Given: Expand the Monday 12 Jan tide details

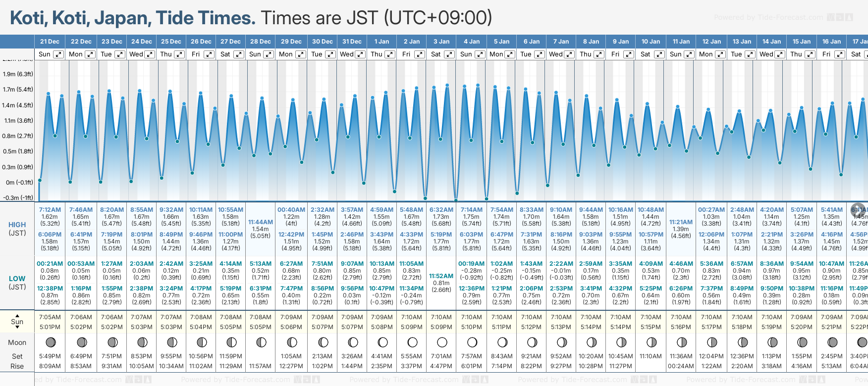Looking at the screenshot, I should (x=720, y=54).
